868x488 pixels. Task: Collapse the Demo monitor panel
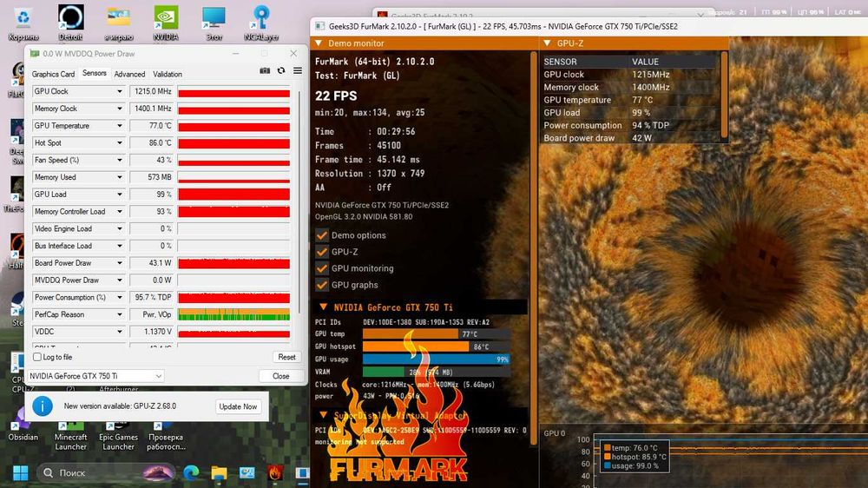319,43
